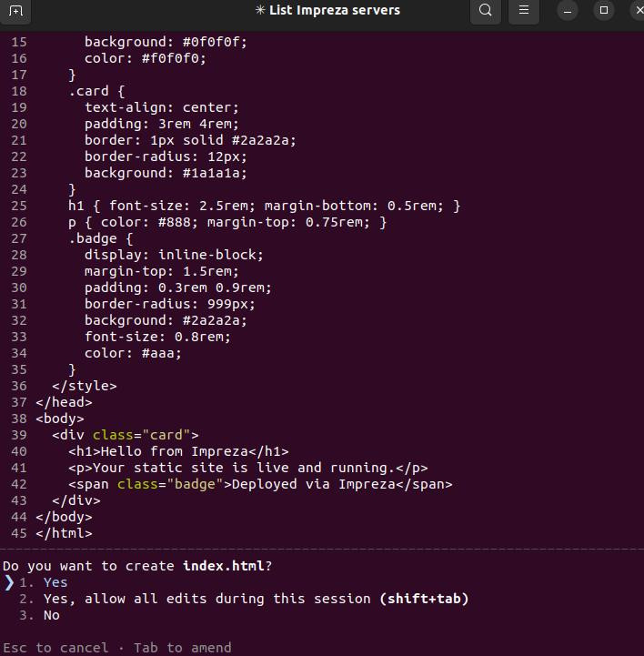This screenshot has height=656, width=644.
Task: Click the Deployed via Impreza span line
Action: [260, 484]
